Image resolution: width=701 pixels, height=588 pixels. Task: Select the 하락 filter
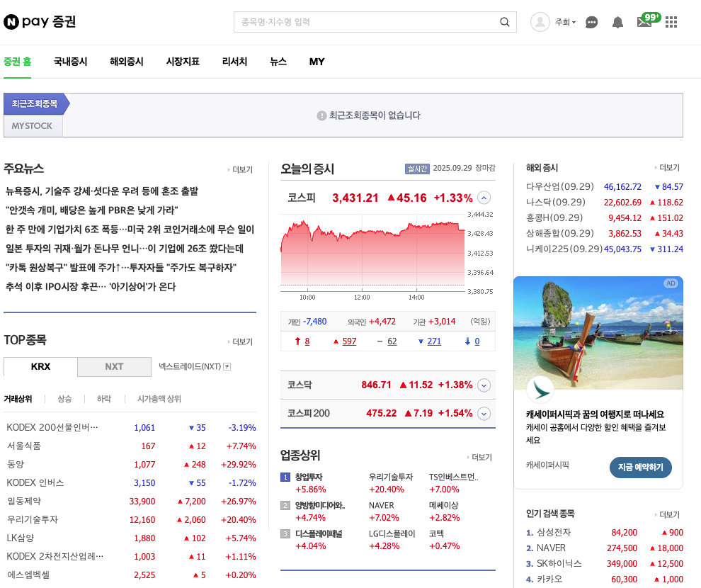[103, 399]
